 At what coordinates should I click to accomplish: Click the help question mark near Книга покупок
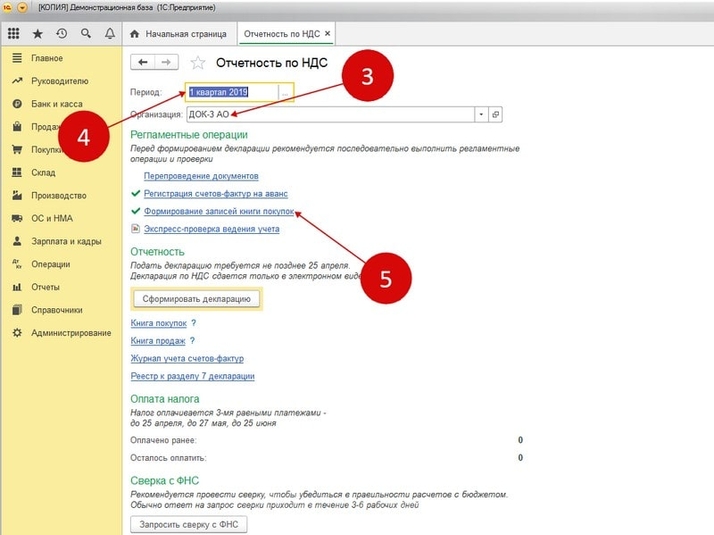(193, 323)
